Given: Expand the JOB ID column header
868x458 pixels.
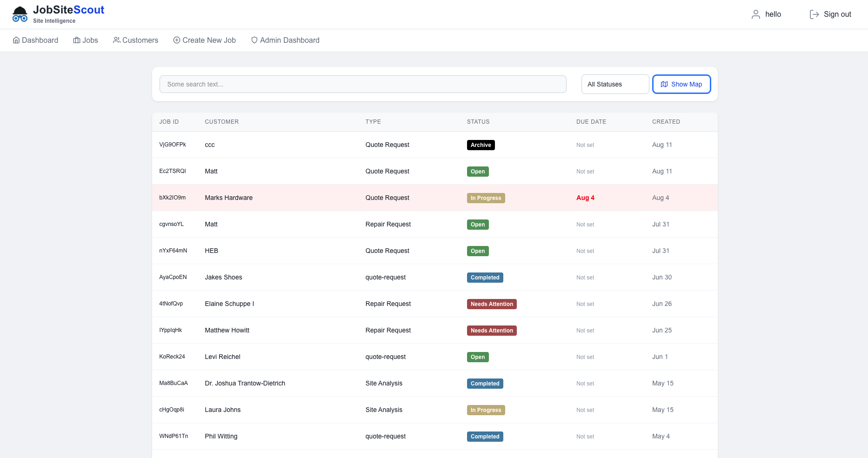Looking at the screenshot, I should [x=169, y=121].
